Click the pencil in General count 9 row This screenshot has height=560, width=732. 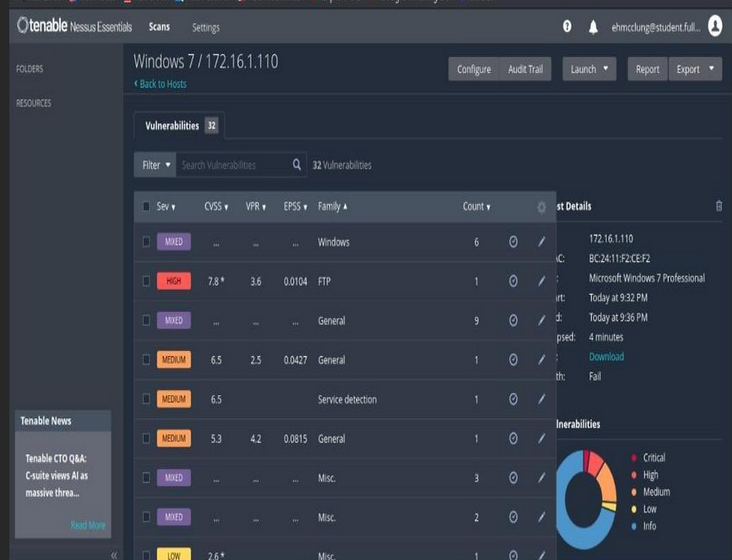coord(542,320)
